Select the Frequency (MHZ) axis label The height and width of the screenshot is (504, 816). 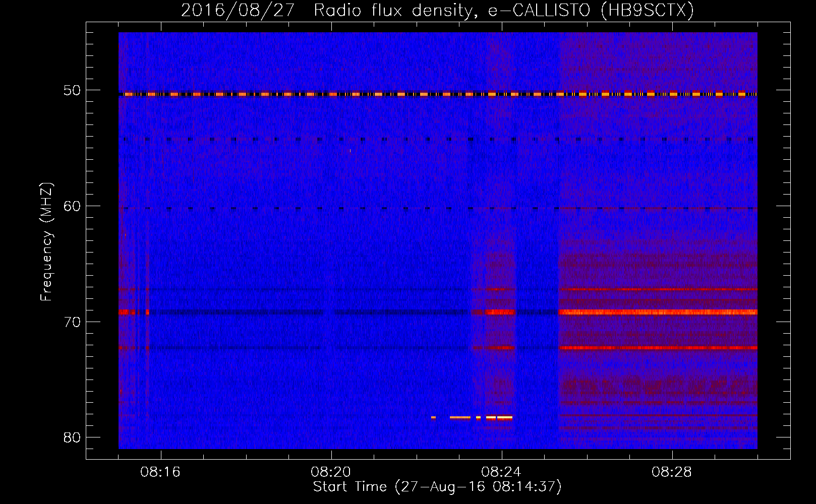(x=46, y=242)
